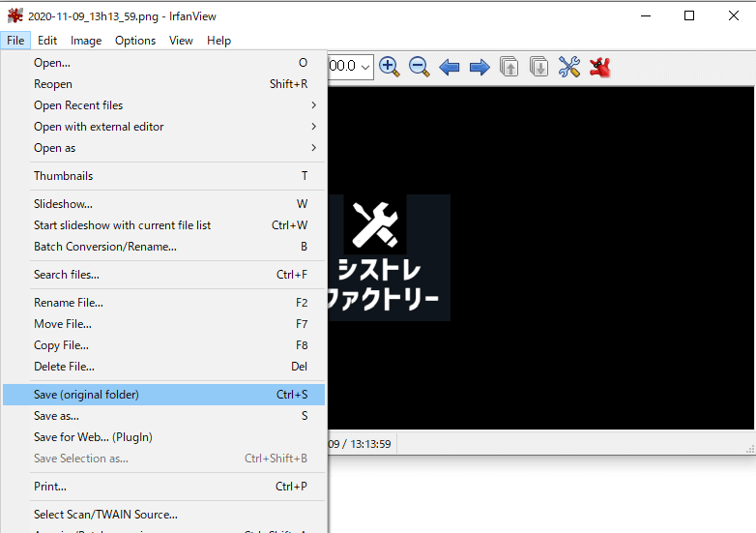Click Save (original folder) entry
The height and width of the screenshot is (533, 756).
(164, 395)
